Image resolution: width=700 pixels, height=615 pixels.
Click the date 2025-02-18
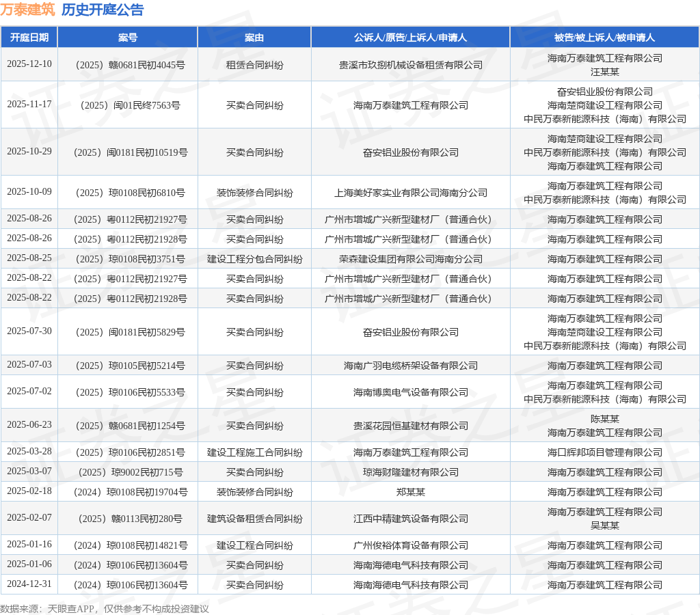29,491
